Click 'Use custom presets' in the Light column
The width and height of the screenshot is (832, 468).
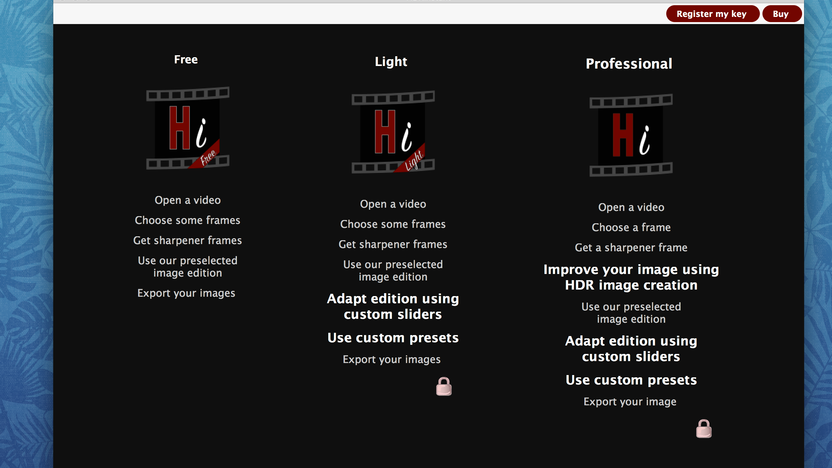pos(393,338)
